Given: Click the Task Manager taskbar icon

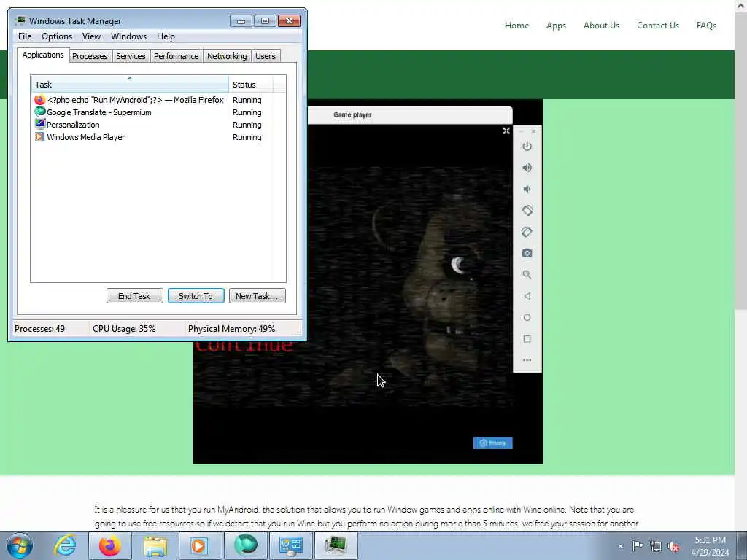Looking at the screenshot, I should [336, 545].
